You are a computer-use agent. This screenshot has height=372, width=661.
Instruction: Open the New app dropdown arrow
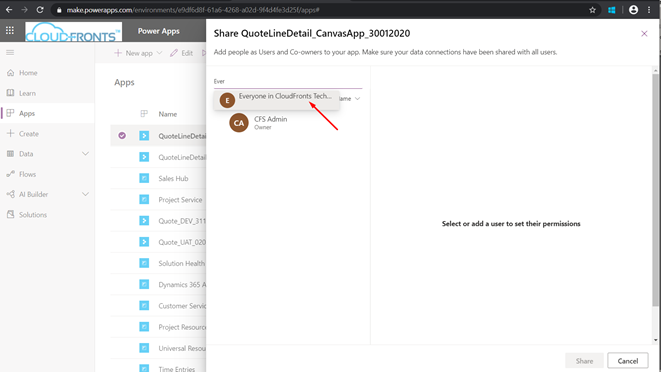(159, 53)
